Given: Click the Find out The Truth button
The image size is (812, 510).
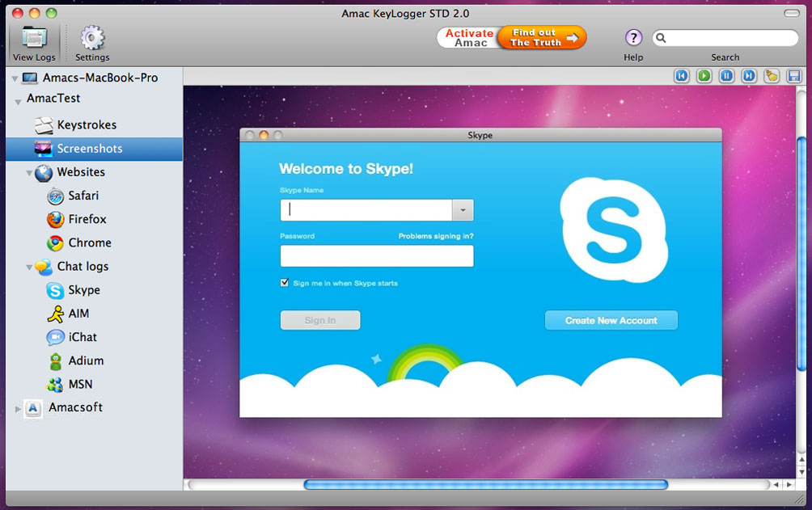Looking at the screenshot, I should [542, 38].
